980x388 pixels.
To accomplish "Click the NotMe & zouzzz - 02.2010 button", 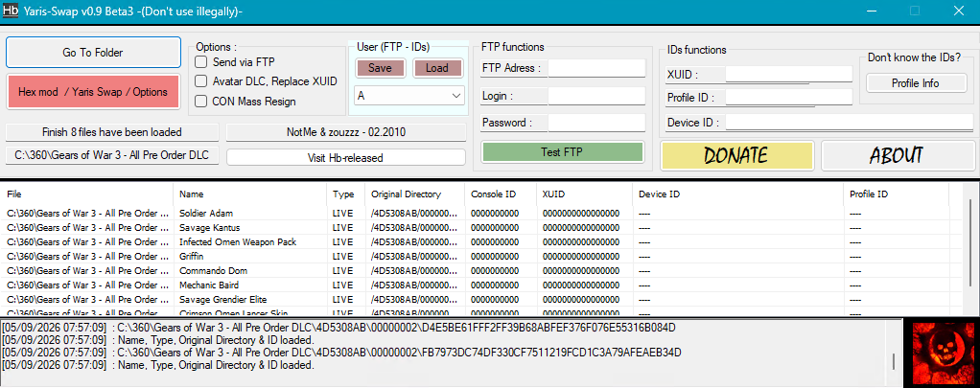I will click(x=345, y=132).
